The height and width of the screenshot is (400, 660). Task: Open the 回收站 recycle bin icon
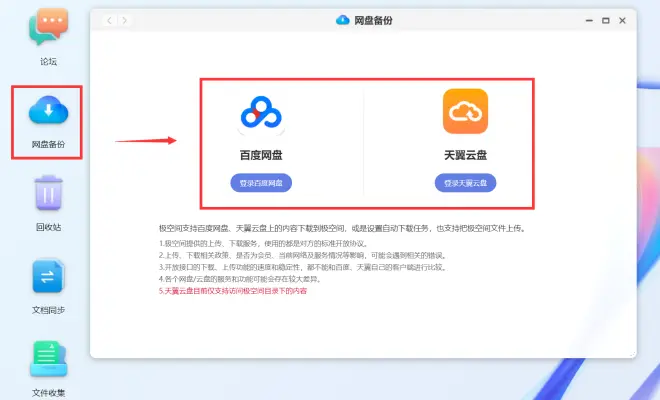(x=48, y=192)
